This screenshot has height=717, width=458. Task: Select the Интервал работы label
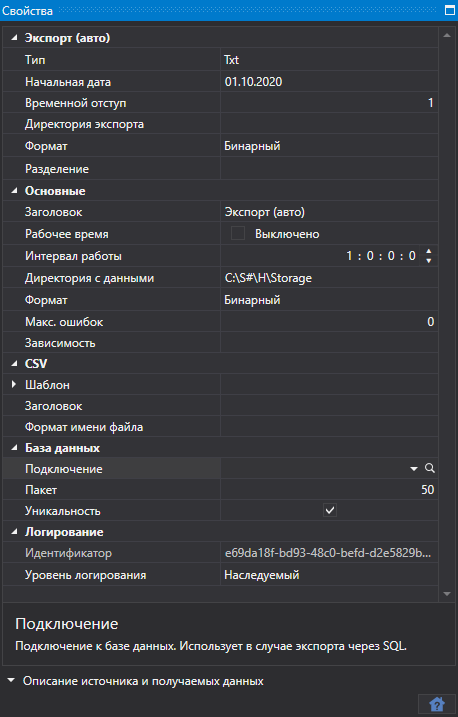tap(73, 256)
